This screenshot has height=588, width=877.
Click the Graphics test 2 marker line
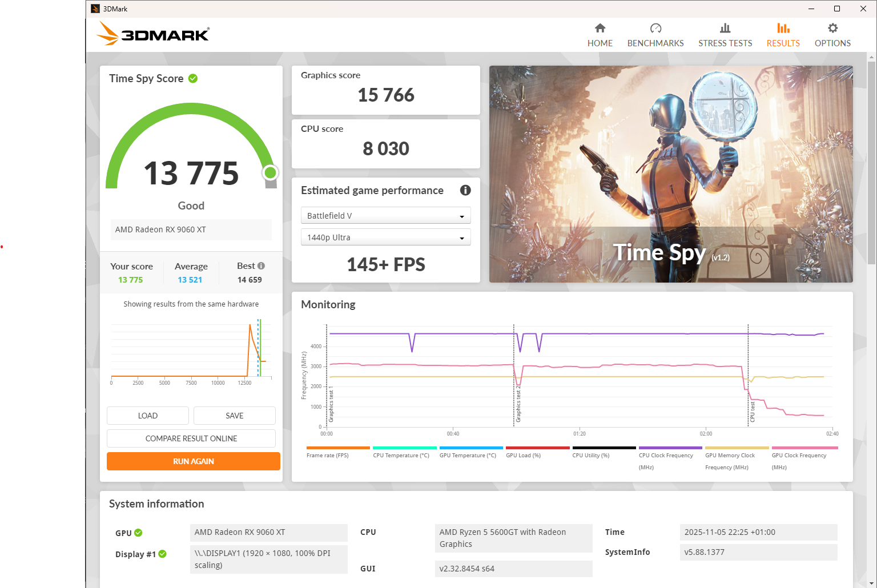514,375
